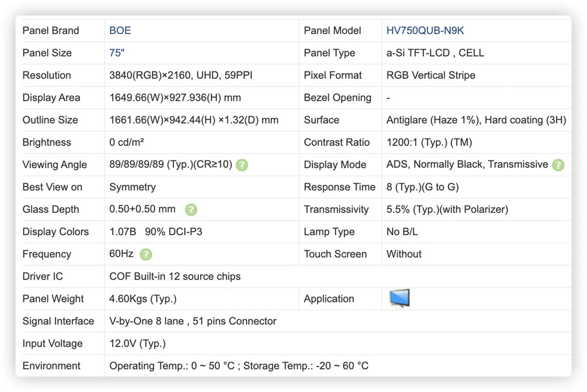
Task: Click the Application label
Action: (x=329, y=299)
